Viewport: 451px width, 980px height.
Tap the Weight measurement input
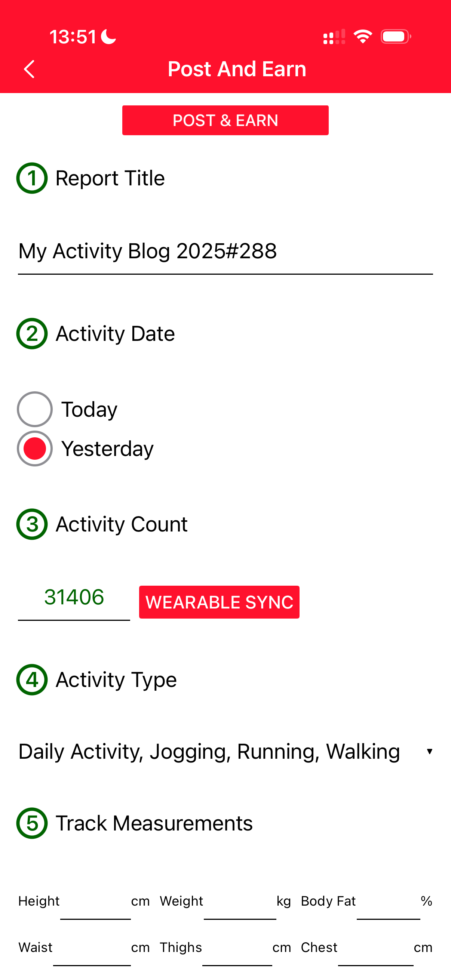[240, 909]
